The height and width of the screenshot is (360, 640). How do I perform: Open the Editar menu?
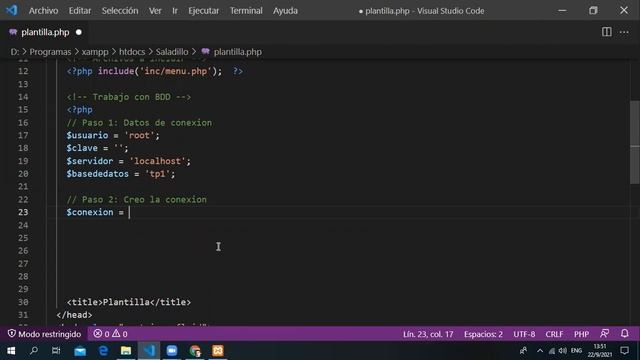pyautogui.click(x=80, y=11)
